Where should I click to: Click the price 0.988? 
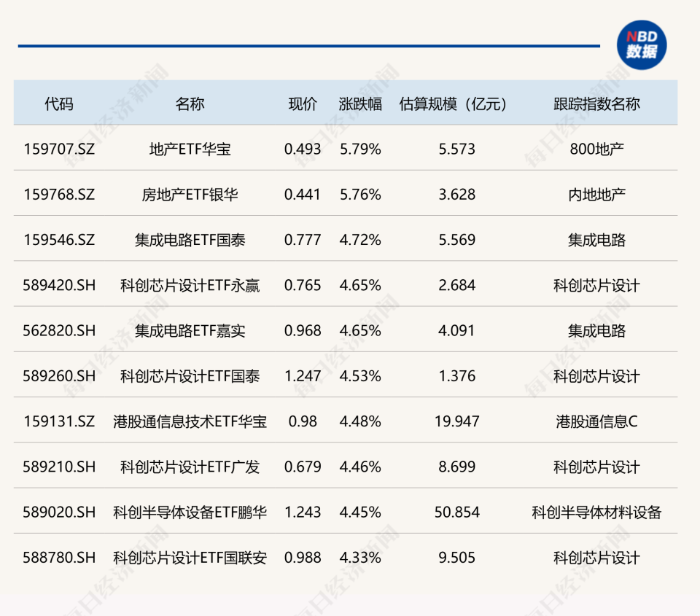(303, 558)
